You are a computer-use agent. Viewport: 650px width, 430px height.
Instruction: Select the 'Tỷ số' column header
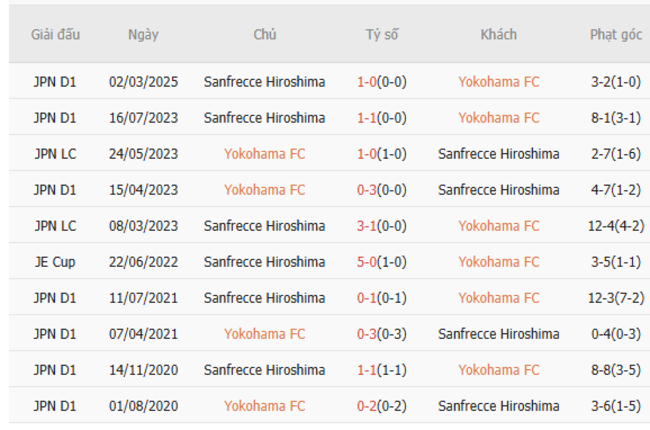381,35
